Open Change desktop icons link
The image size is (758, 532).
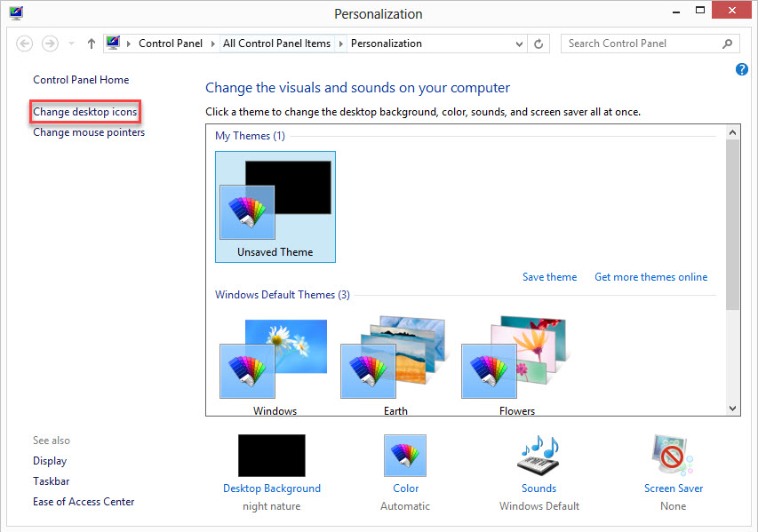(85, 112)
